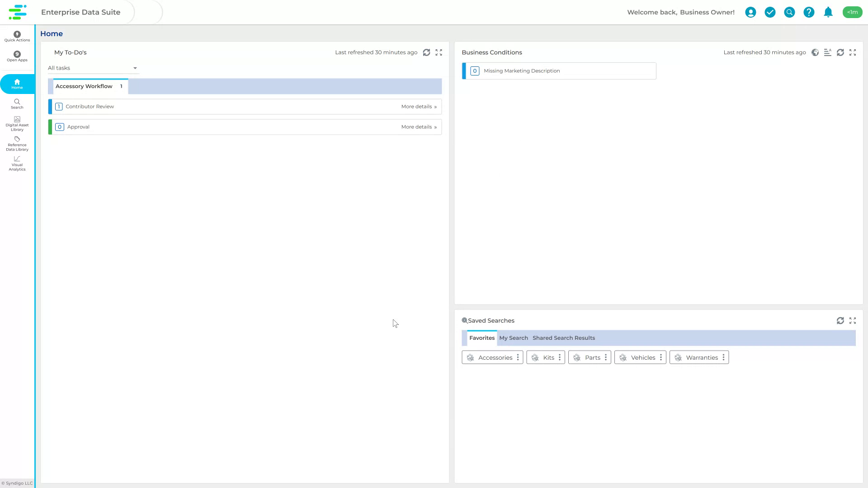Open the help question mark icon

click(809, 12)
